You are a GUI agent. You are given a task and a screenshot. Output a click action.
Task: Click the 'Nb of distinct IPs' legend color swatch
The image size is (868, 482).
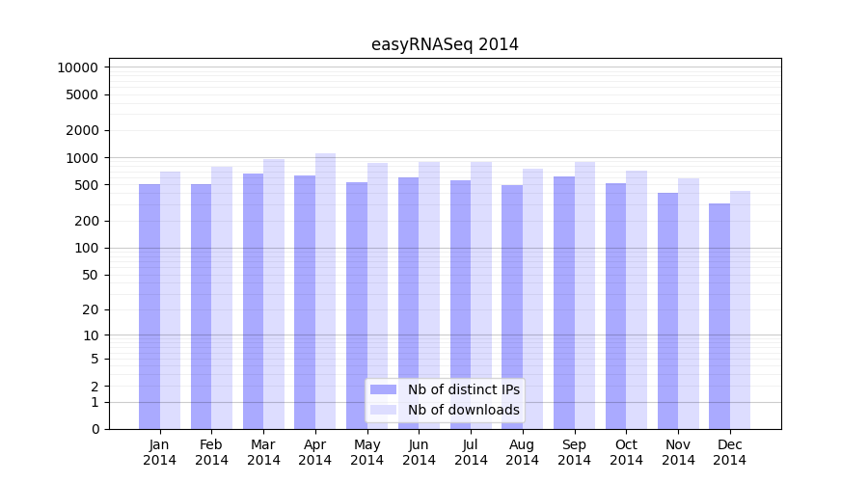pyautogui.click(x=383, y=389)
